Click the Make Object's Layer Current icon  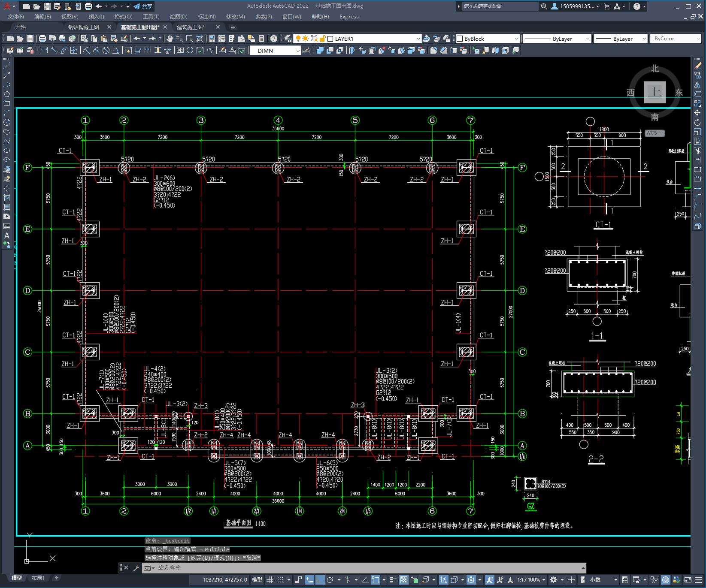click(427, 39)
